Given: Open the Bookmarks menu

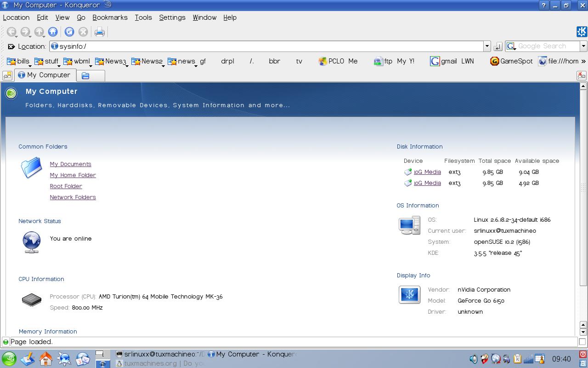Looking at the screenshot, I should [110, 17].
